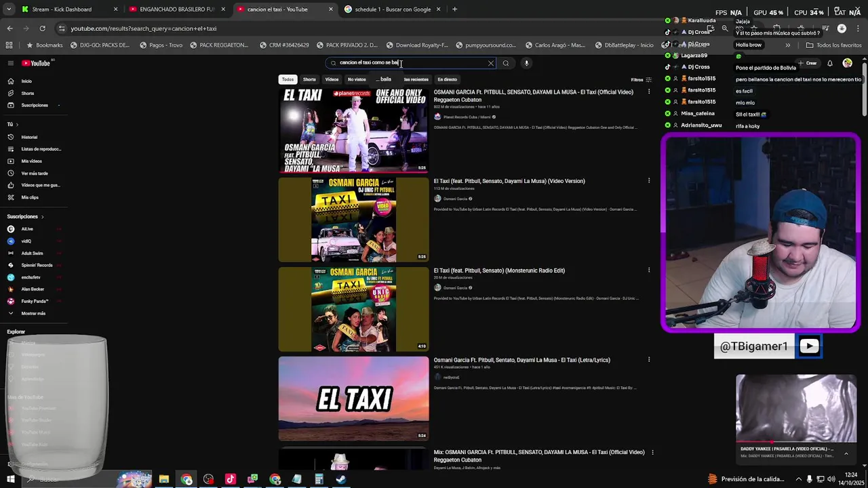
Task: Open the YouTube hamburger guide menu
Action: [x=11, y=63]
